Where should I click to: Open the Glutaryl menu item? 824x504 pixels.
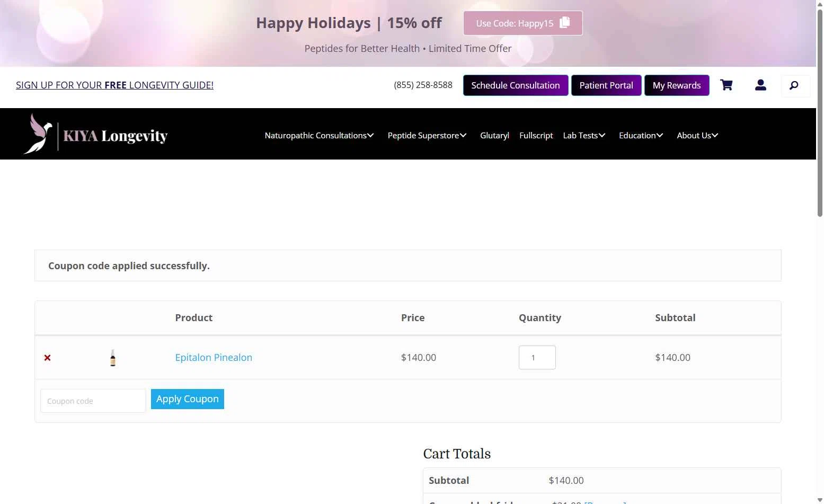pyautogui.click(x=494, y=135)
